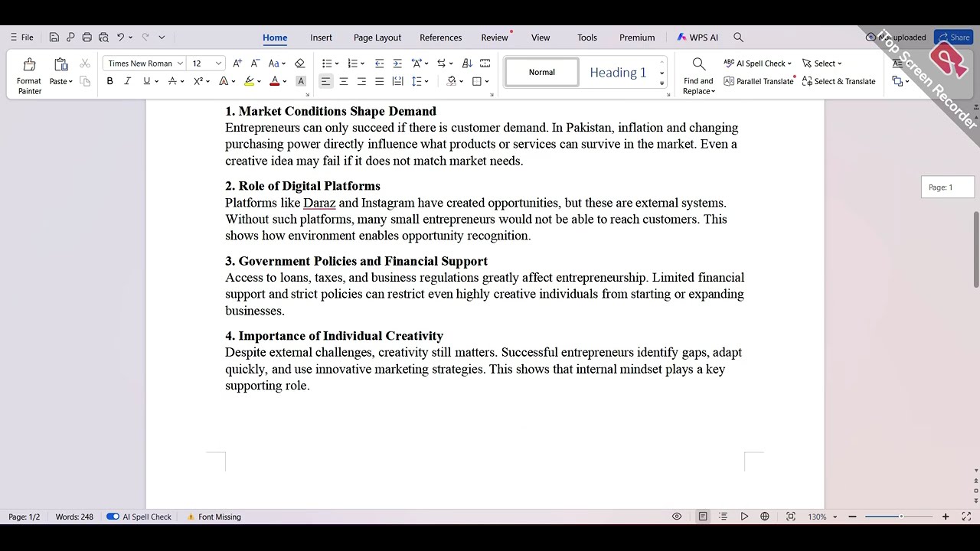The width and height of the screenshot is (980, 551).
Task: Click the Find and Replace magnifier icon
Action: pyautogui.click(x=698, y=64)
